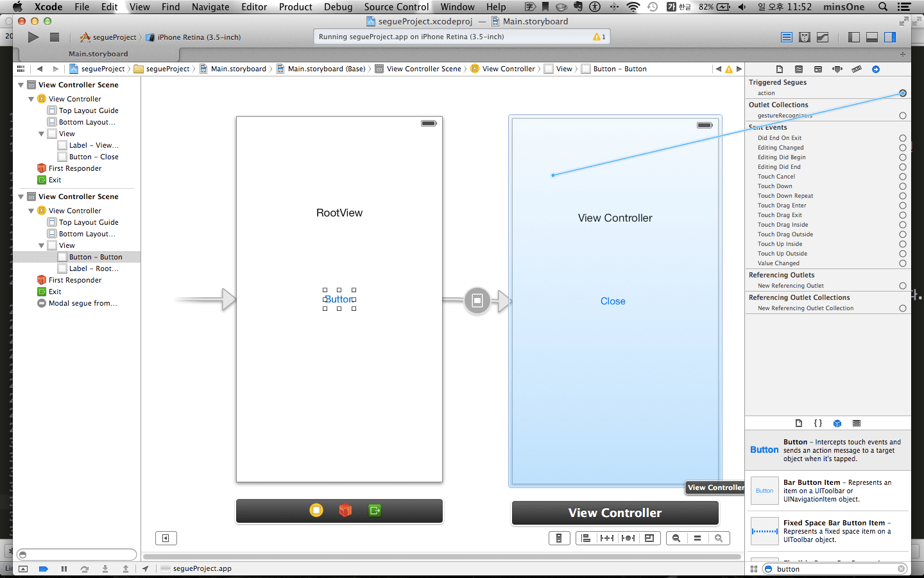Stop the running app
The height and width of the screenshot is (578, 924).
point(55,37)
